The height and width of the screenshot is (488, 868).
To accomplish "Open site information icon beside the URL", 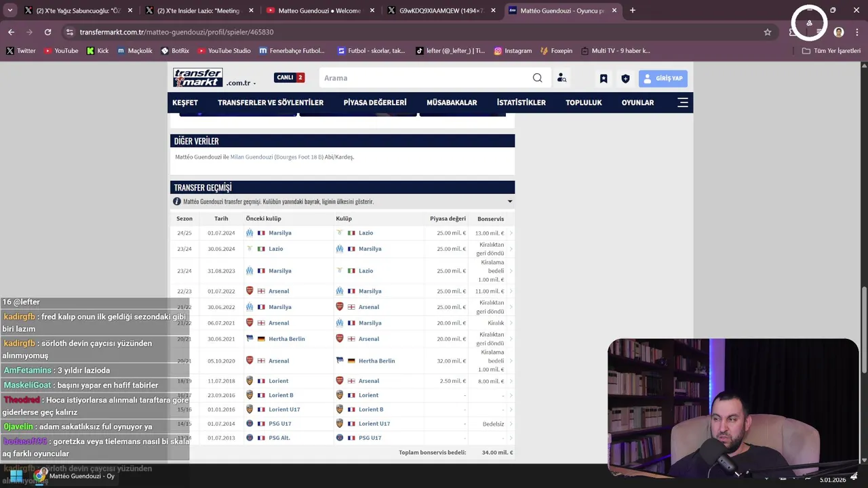I will click(x=69, y=32).
